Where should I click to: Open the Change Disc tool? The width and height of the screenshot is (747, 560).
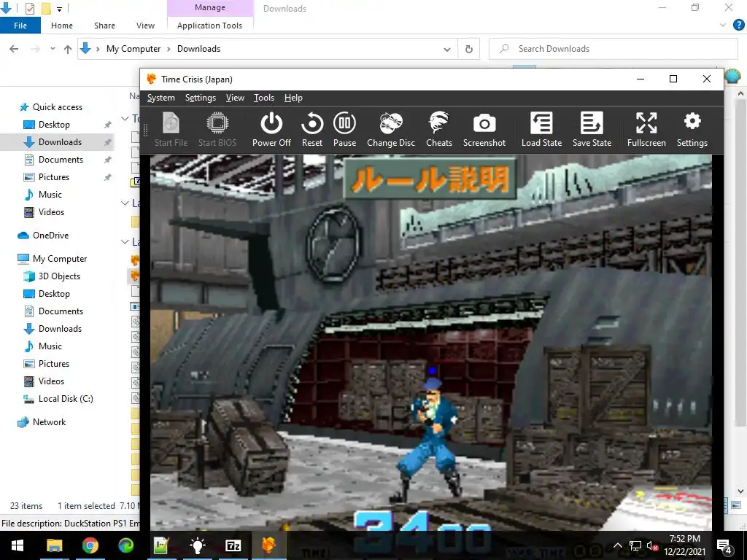[x=391, y=129]
